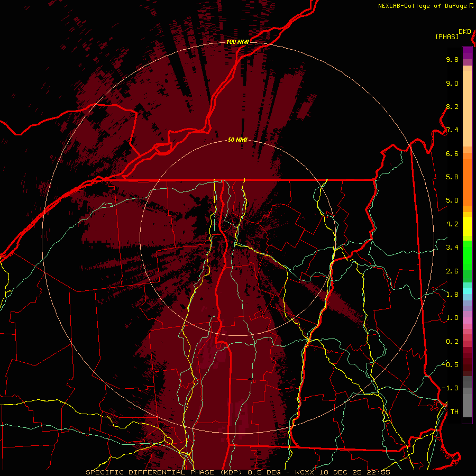
Task: Click the 4.2 legend value
Action: tap(452, 224)
